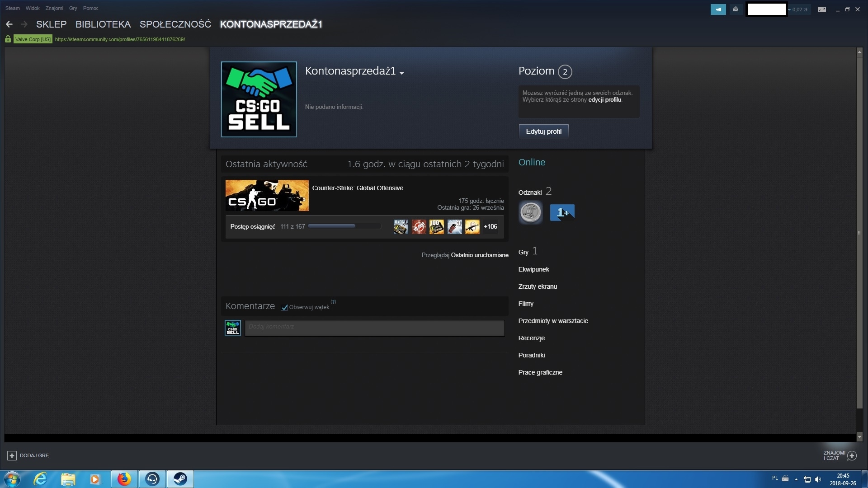Open the Steam menu
This screenshot has height=488, width=868.
pos(13,8)
